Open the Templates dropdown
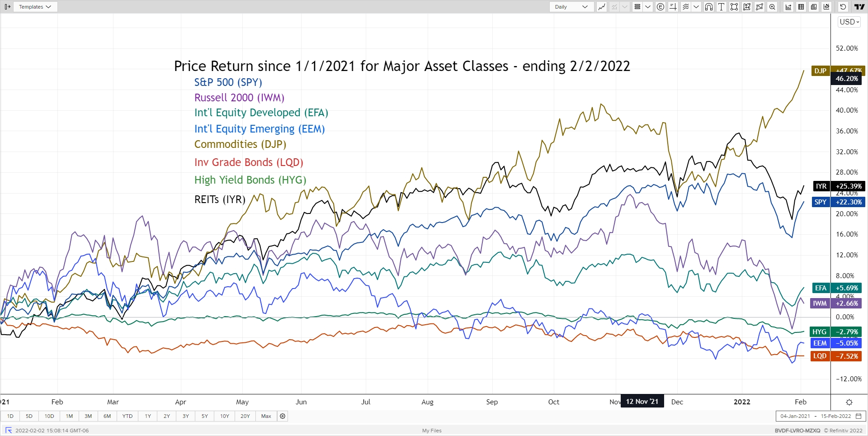This screenshot has height=436, width=868. pyautogui.click(x=35, y=7)
